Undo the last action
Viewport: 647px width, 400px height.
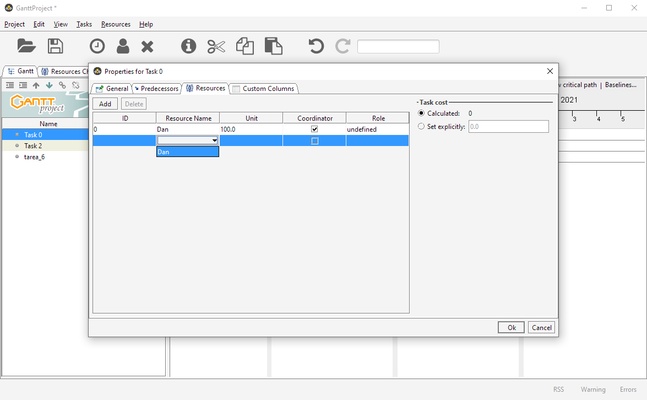[x=316, y=46]
